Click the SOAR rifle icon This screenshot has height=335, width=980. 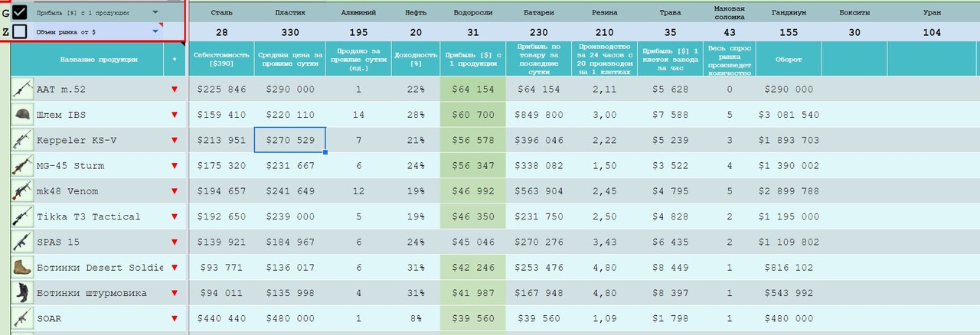click(x=22, y=318)
